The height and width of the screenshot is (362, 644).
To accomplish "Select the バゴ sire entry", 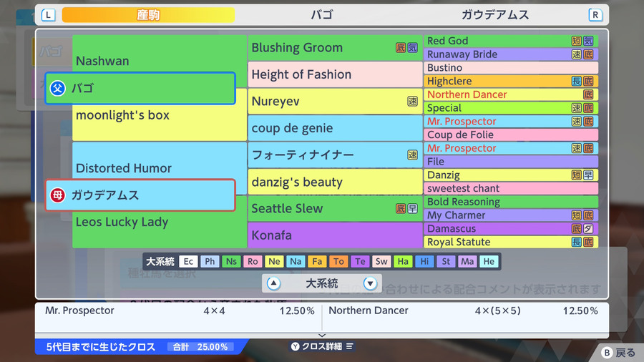I will coord(140,88).
